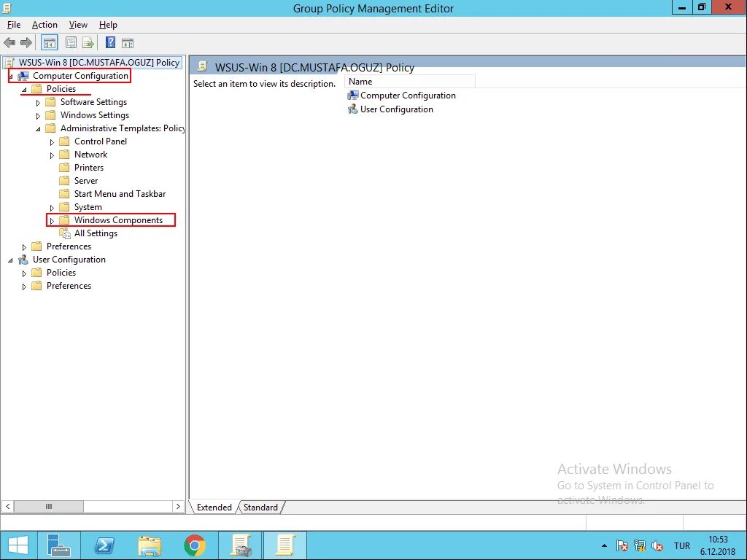Screen dimensions: 747x560
Task: Click the Printers folder icon
Action: 64,168
